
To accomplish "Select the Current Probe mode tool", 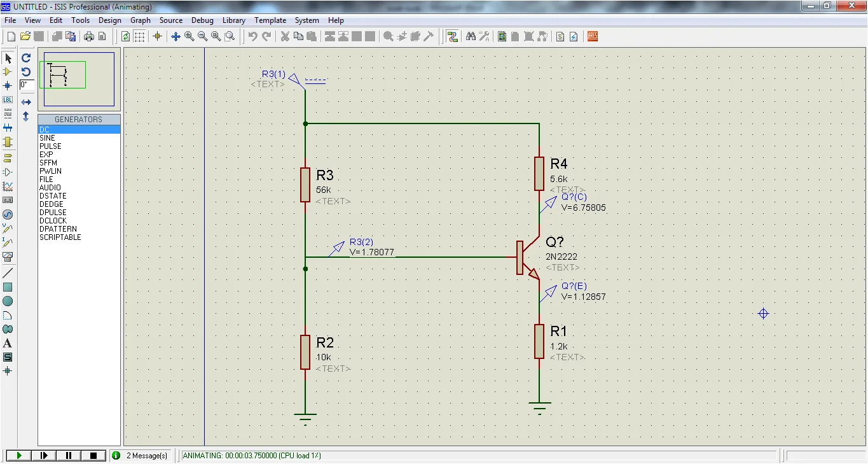I will [8, 243].
